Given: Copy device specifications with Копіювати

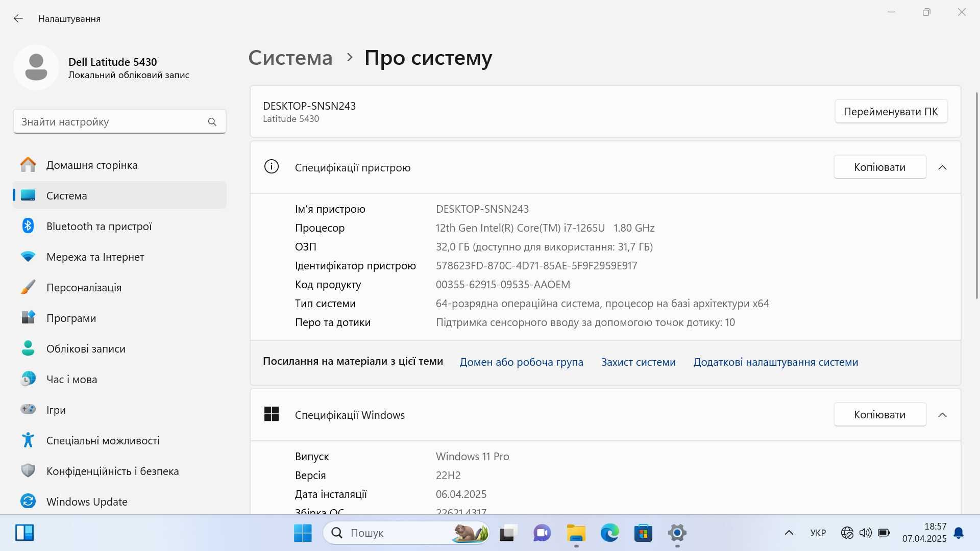Looking at the screenshot, I should click(x=879, y=167).
